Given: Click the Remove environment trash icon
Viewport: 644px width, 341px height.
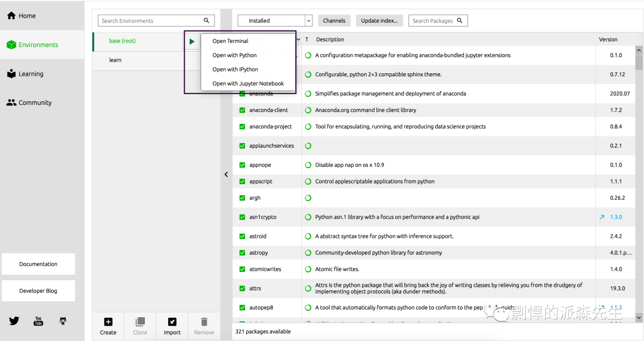Looking at the screenshot, I should [204, 322].
